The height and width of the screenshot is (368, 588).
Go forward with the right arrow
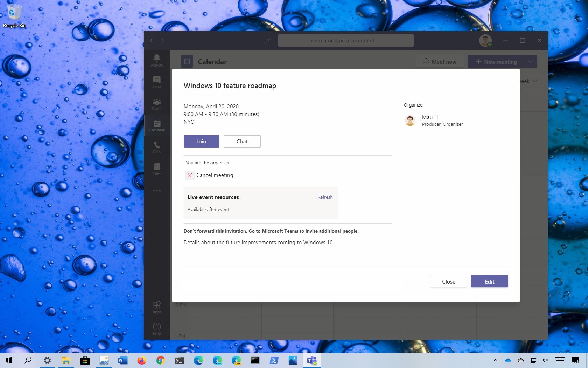(x=162, y=41)
